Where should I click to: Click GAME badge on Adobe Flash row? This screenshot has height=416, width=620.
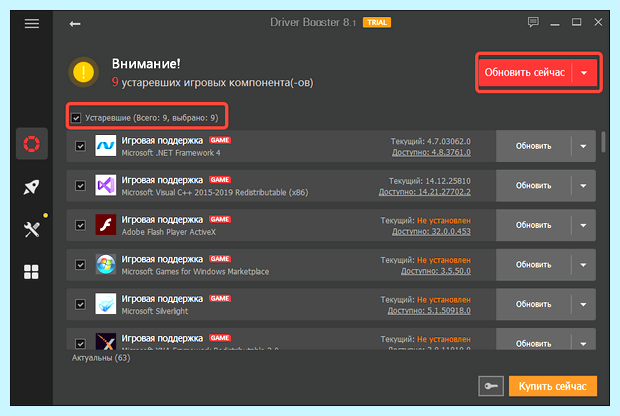click(x=220, y=219)
